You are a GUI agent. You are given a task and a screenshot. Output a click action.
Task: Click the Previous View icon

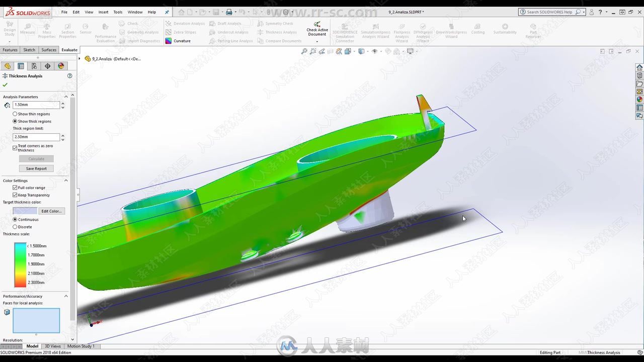coord(323,51)
